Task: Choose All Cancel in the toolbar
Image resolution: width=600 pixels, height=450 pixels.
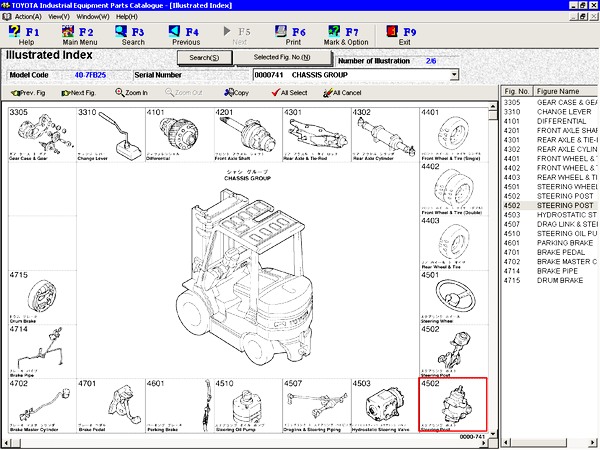Action: click(342, 93)
